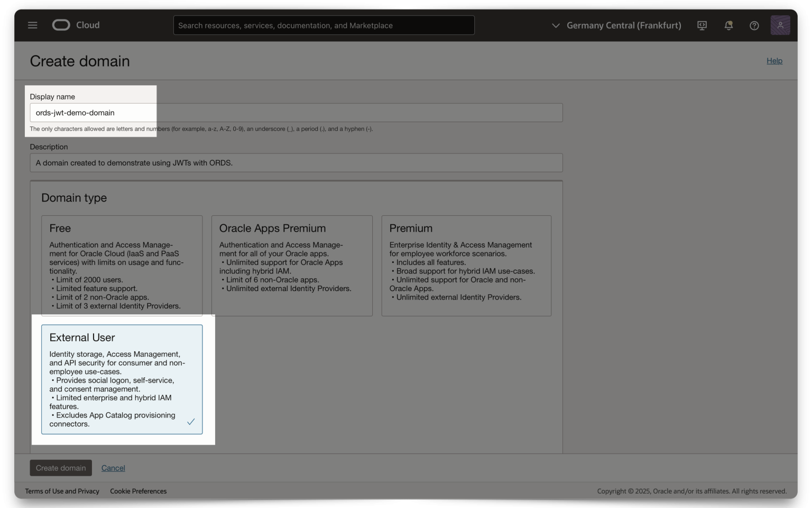View Terms of Use and Privacy
Viewport: 812px width, 508px height.
click(62, 491)
